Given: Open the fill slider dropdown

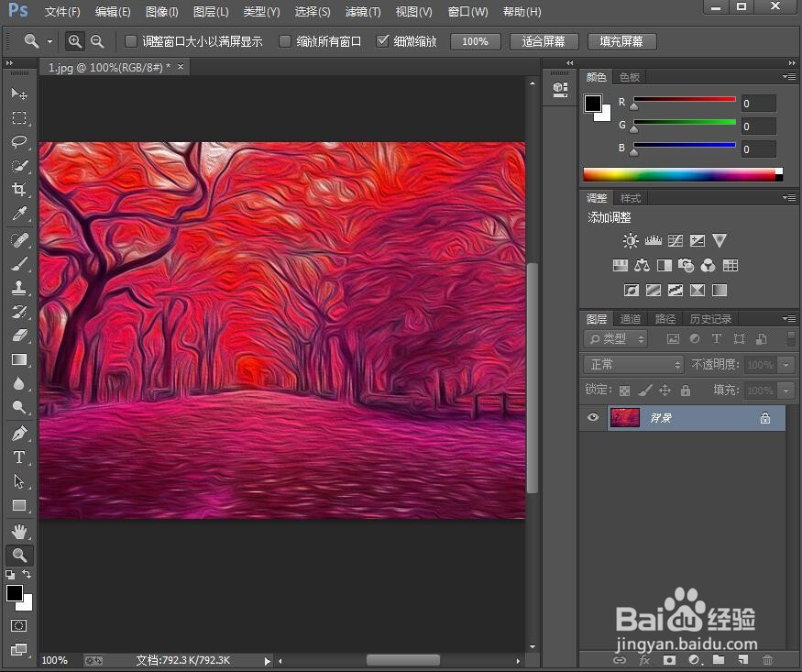Looking at the screenshot, I should [786, 391].
